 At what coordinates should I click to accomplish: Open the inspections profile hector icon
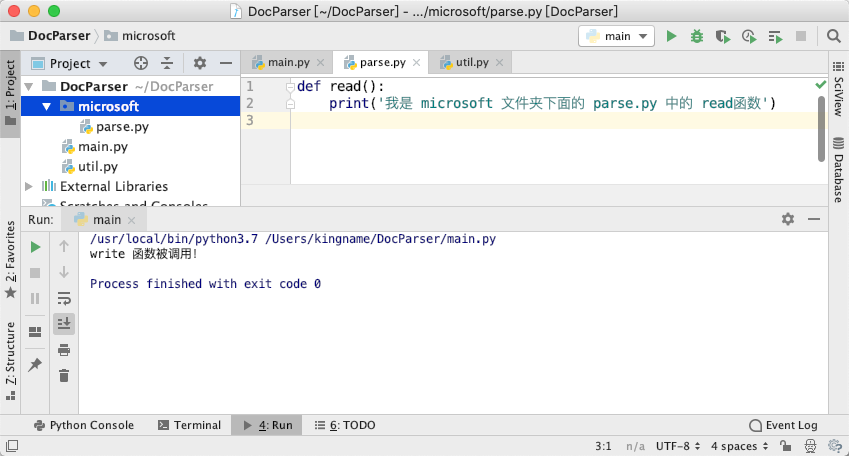811,446
